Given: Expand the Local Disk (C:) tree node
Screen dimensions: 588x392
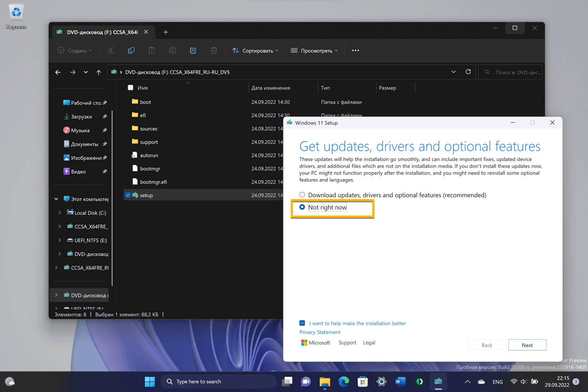Looking at the screenshot, I should [60, 213].
